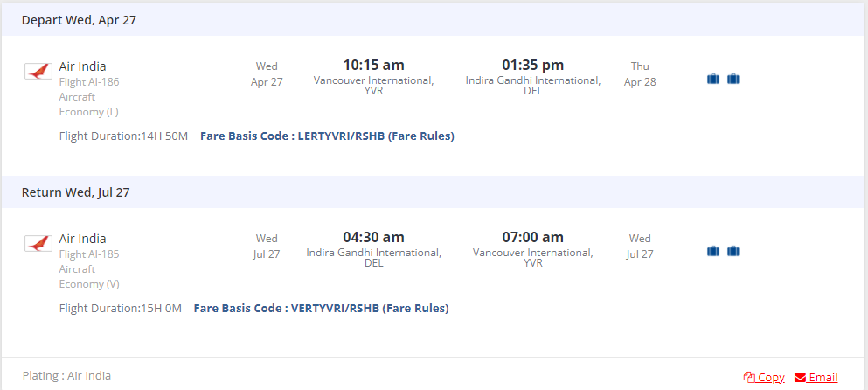The width and height of the screenshot is (868, 390).
Task: Click the 10:15 am departure time
Action: (373, 65)
